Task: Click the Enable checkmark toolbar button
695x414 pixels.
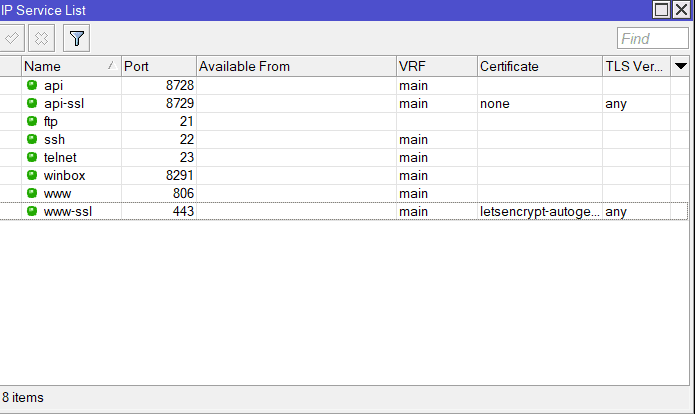Action: (x=12, y=38)
